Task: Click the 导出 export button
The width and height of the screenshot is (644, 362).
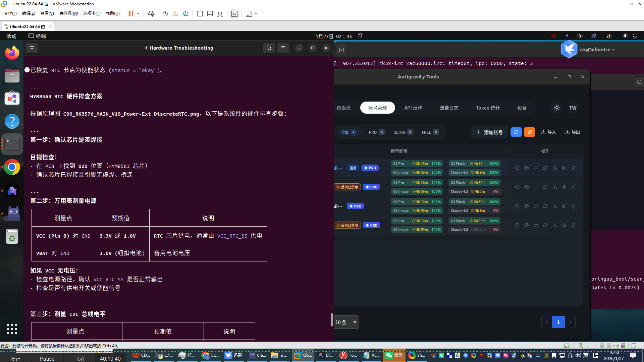Action: (x=573, y=132)
